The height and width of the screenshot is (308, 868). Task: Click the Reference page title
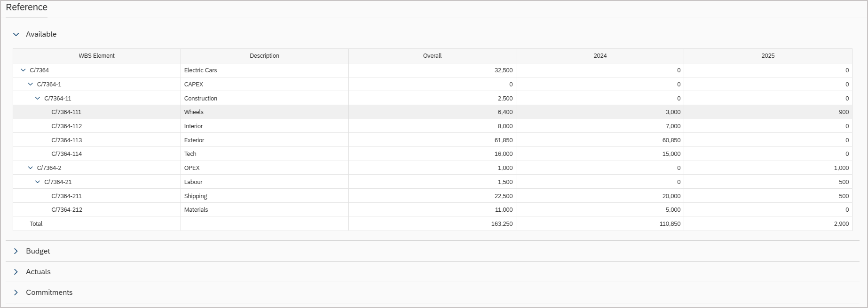[26, 7]
